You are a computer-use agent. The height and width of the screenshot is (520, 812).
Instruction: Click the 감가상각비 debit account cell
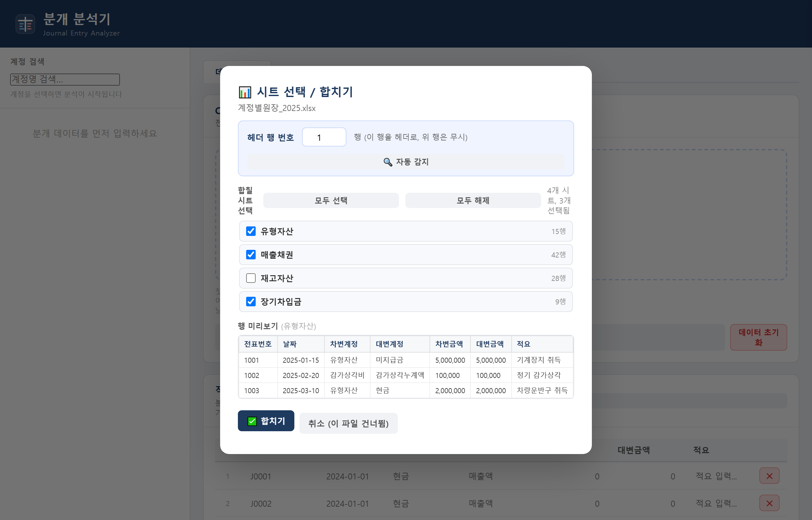(x=347, y=375)
